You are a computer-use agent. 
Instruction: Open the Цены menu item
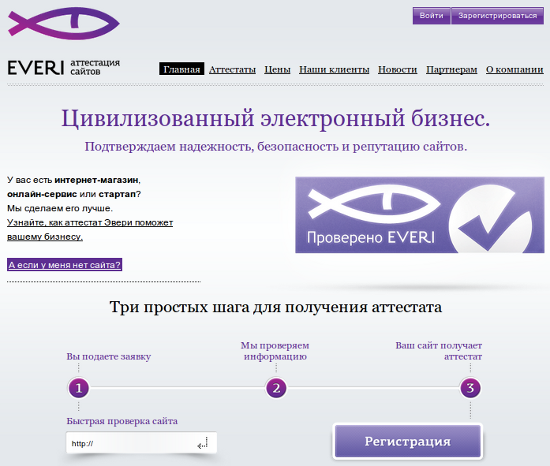tap(277, 69)
